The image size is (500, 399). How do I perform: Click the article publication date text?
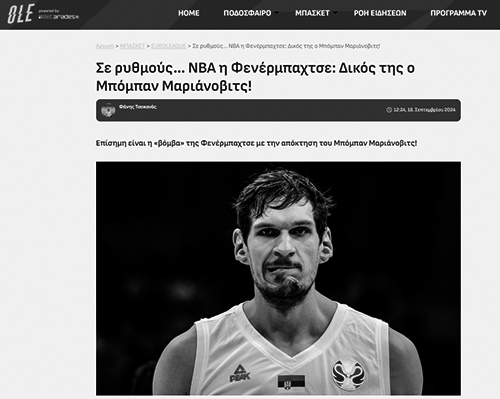[424, 110]
